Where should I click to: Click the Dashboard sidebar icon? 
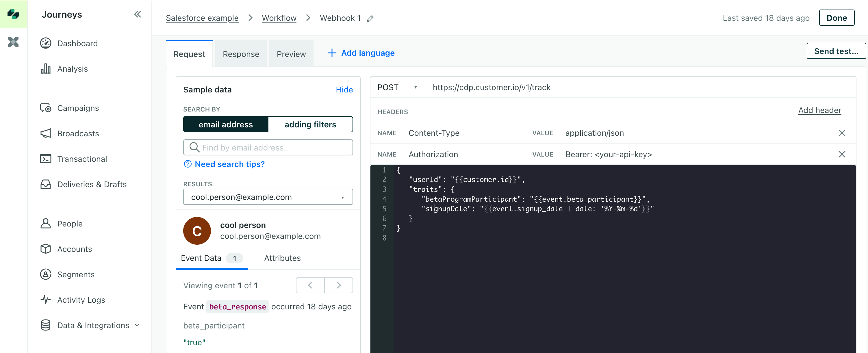coord(45,43)
